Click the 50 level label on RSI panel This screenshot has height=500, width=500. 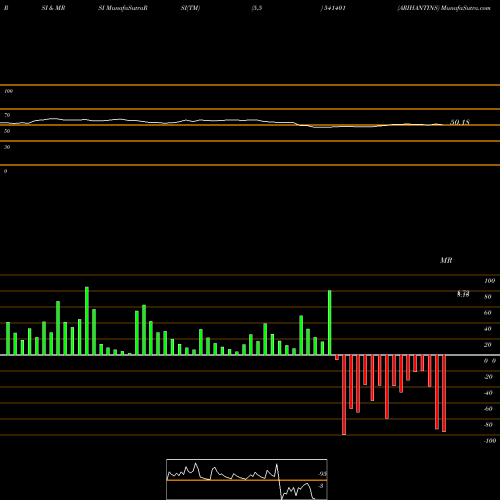click(7, 131)
